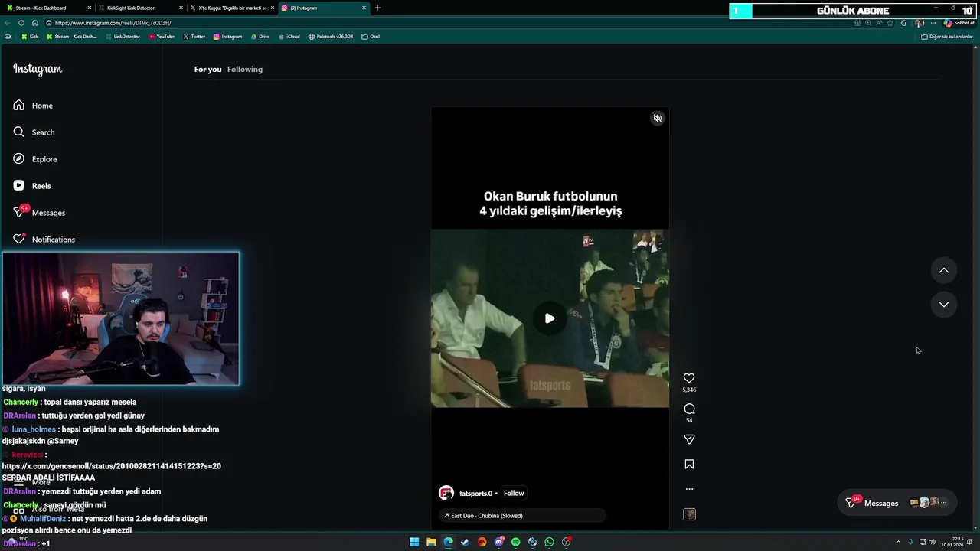Open the Paletools v26.0.24 bookmark

[x=331, y=37]
